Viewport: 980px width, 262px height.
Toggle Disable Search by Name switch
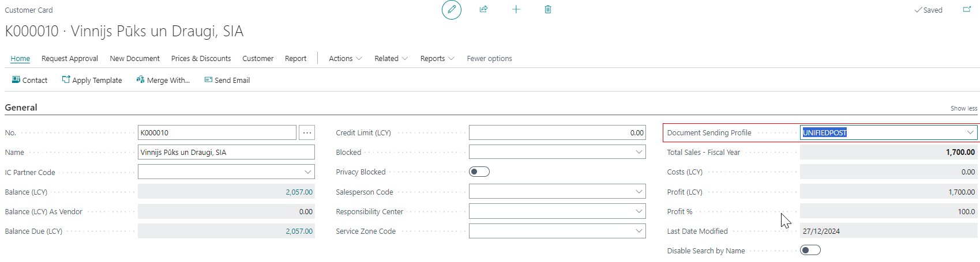(x=810, y=250)
